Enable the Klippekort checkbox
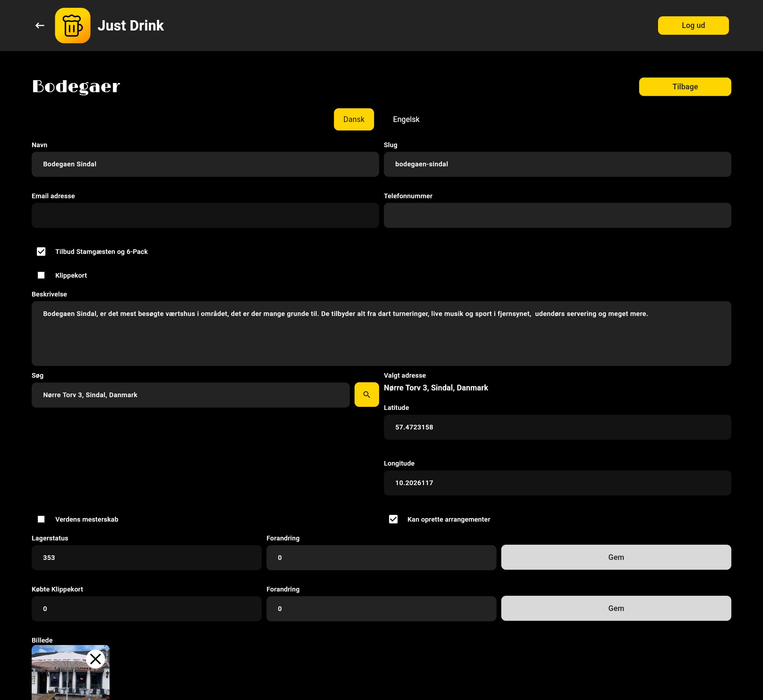Screen dimensions: 763x700 (x=41, y=275)
